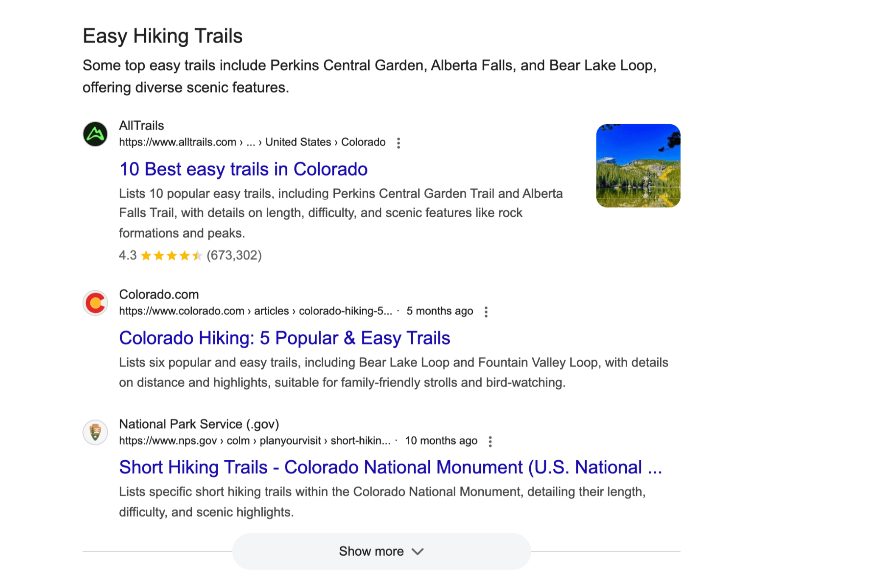869x588 pixels.
Task: Open the three-dot menu on the AllTrails result
Action: click(398, 143)
